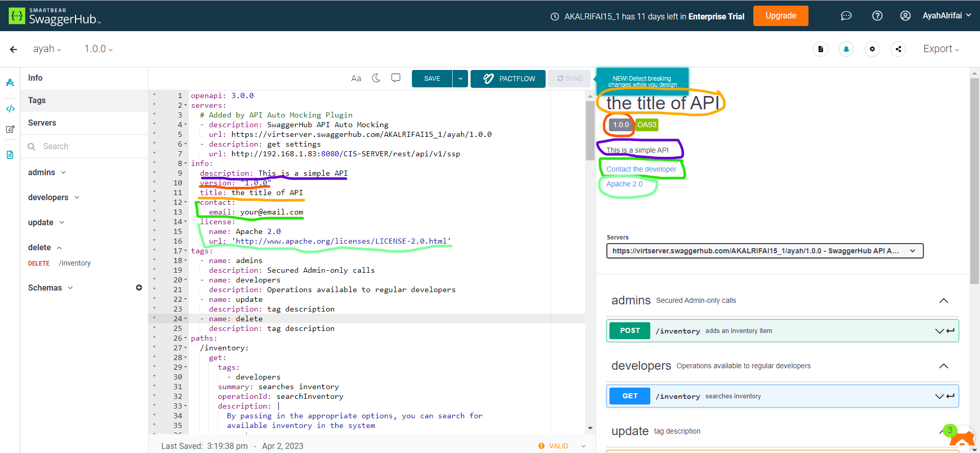This screenshot has width=980, height=453.
Task: Select Info in the navigation panel
Action: [84, 78]
